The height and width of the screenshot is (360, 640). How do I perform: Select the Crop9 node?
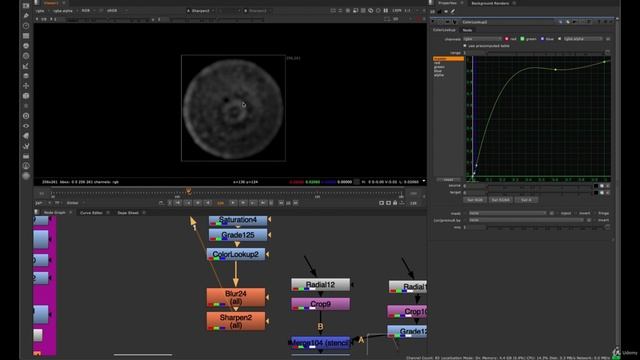click(320, 304)
